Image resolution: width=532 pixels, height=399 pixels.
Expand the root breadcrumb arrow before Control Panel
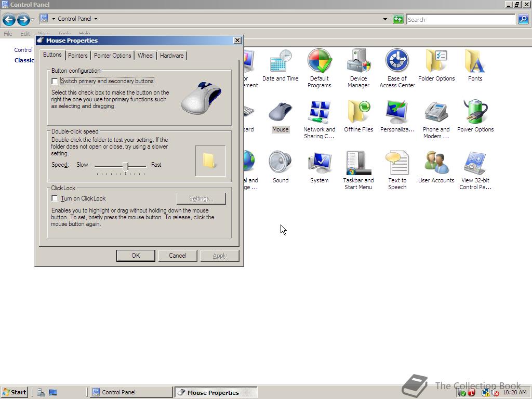[54, 19]
